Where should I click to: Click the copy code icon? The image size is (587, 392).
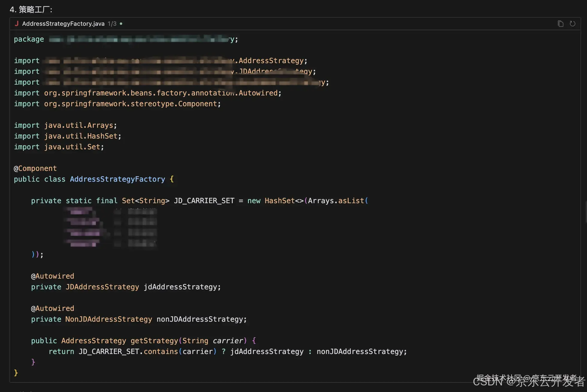tap(560, 24)
